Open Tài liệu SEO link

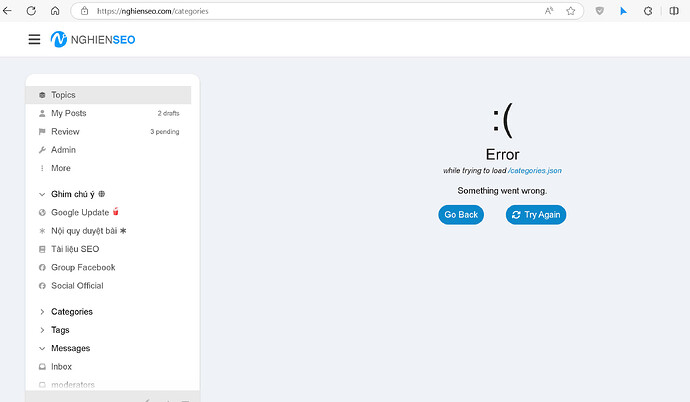75,249
